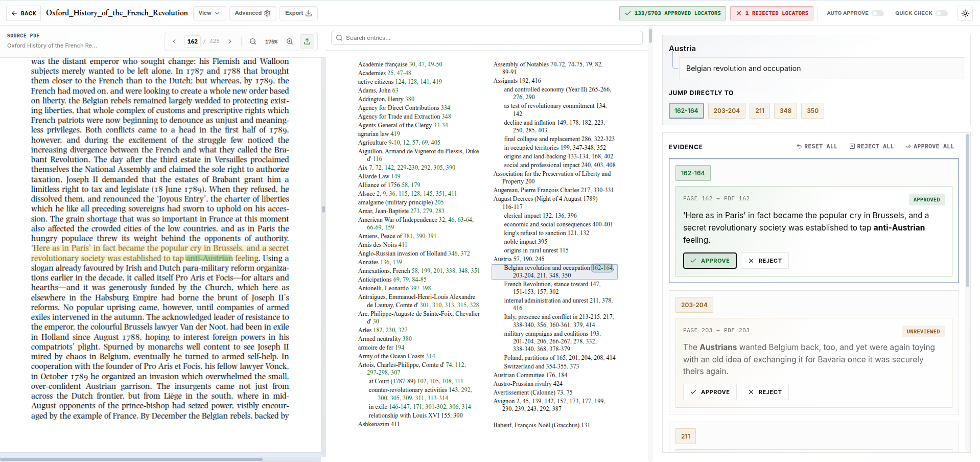Screen dimensions: 980x462
Task: Open the 175% zoom level selector
Action: [x=271, y=41]
